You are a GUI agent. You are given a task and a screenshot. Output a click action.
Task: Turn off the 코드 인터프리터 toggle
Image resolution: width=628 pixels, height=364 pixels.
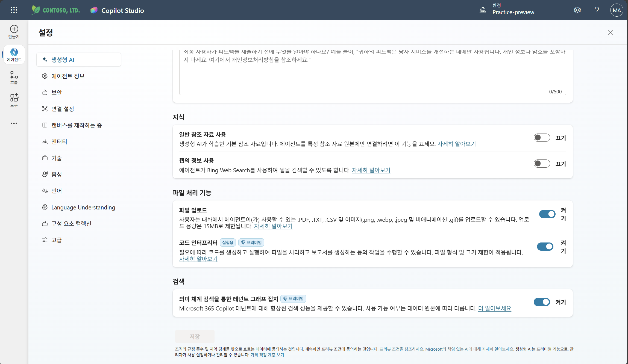point(545,247)
